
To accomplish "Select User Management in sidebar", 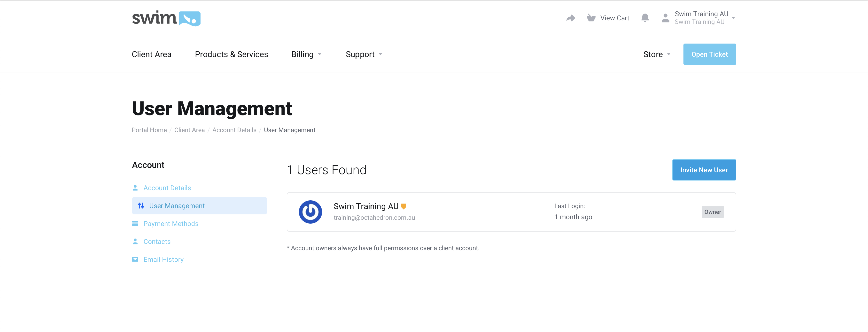I will [x=200, y=205].
